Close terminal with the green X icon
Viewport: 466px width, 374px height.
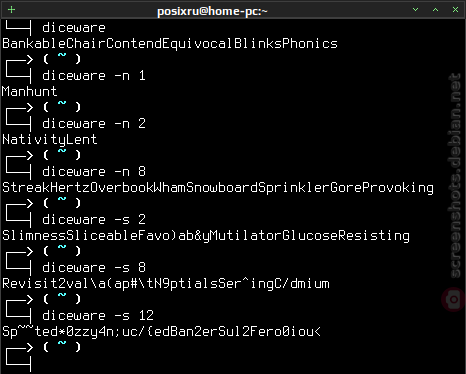point(455,10)
